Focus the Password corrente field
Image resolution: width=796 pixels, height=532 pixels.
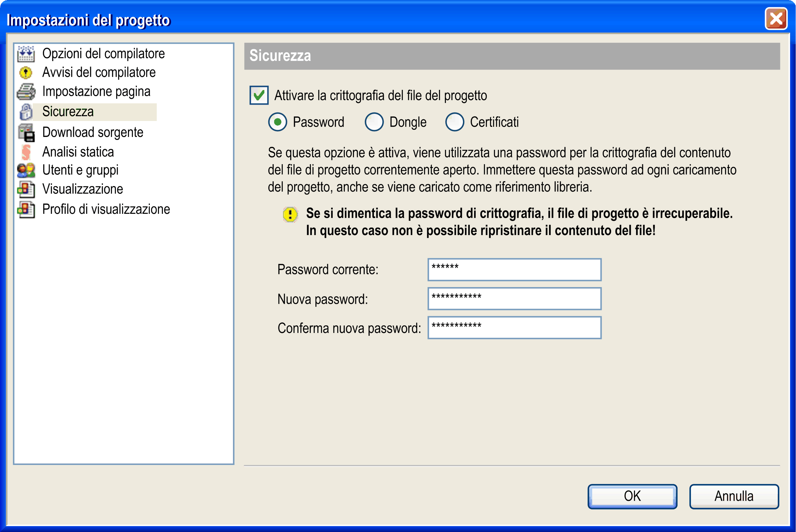514,270
